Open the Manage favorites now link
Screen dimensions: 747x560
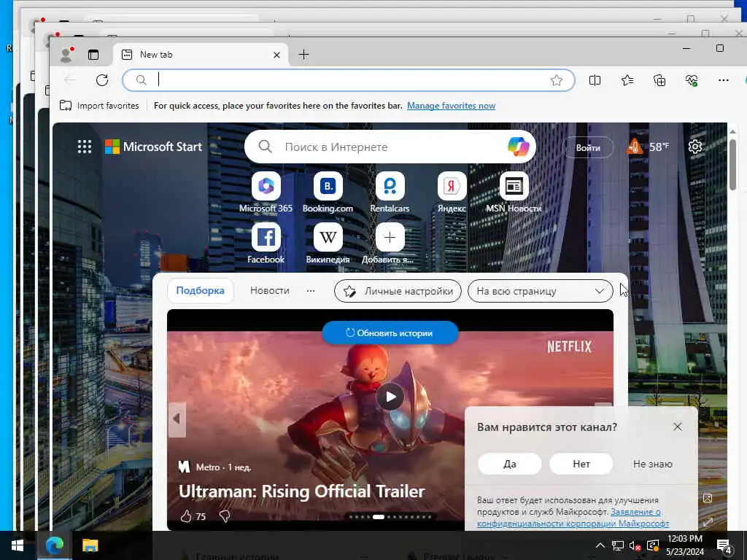pos(451,106)
